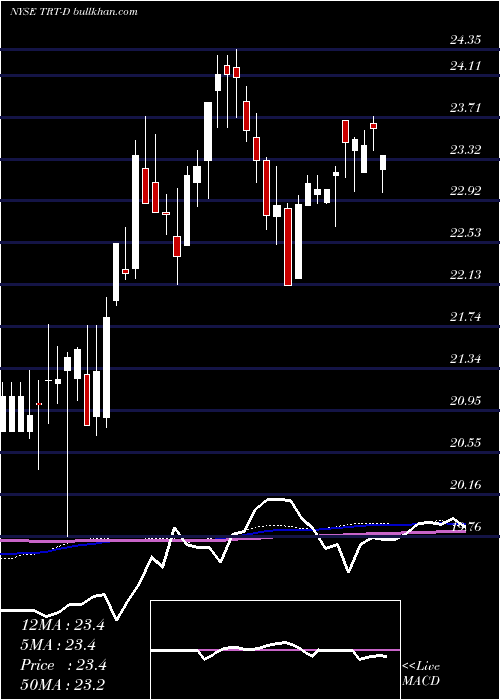
Task: Click the 21.74 price axis label
Action: point(465,317)
